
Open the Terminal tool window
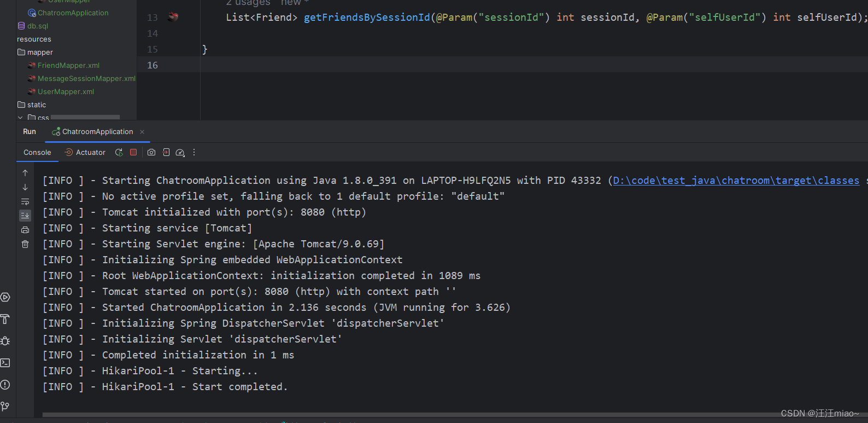click(5, 363)
